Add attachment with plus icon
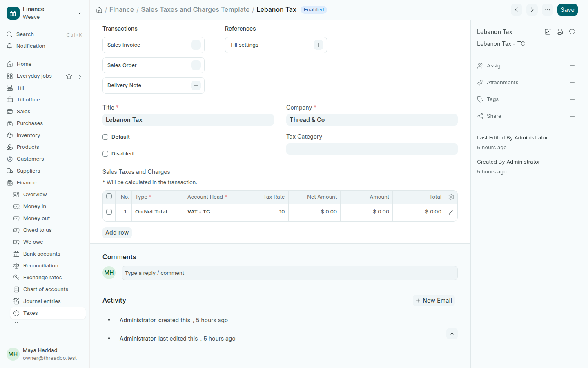588x368 pixels. point(572,83)
